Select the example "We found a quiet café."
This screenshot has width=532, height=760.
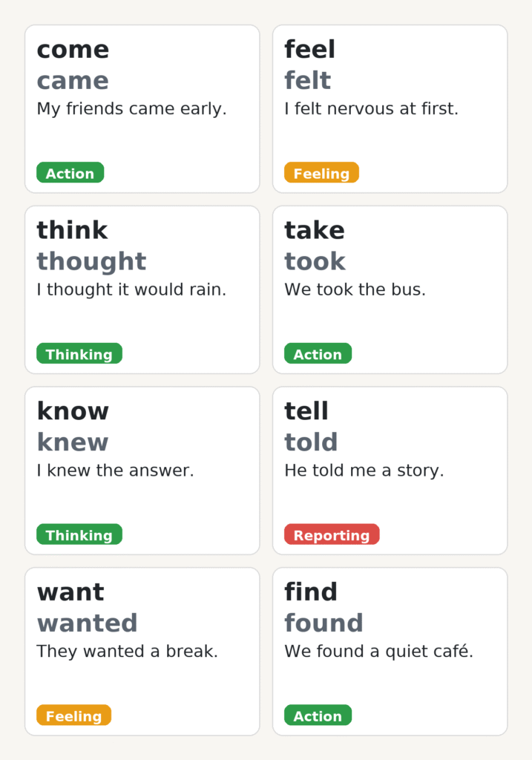coord(378,652)
